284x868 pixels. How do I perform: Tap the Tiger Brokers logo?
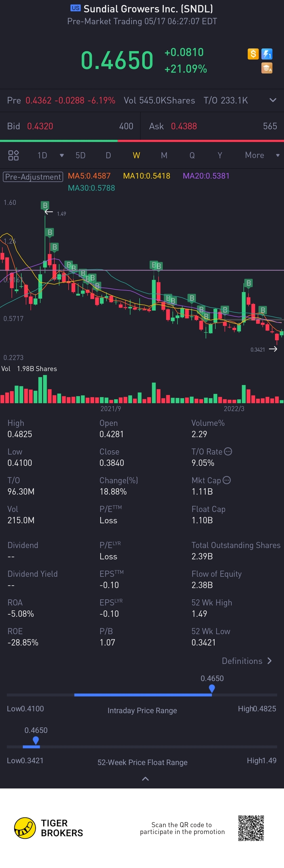point(48,828)
